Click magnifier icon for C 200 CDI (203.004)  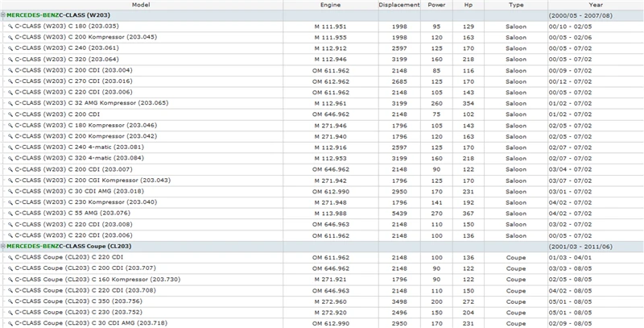point(10,70)
